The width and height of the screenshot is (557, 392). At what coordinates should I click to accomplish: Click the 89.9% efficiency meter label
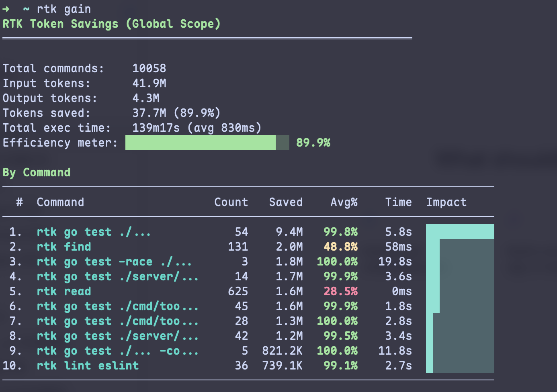[x=313, y=143]
